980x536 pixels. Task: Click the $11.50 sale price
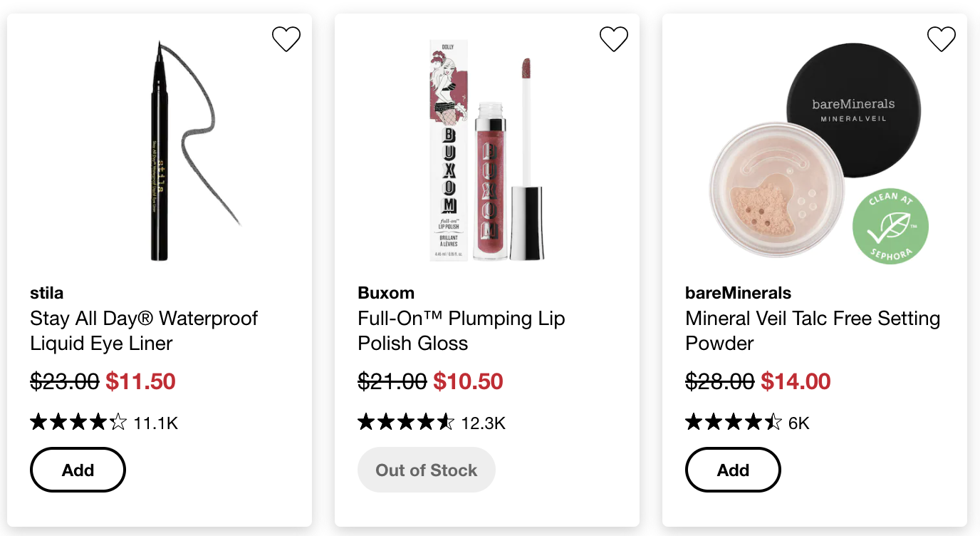140,382
